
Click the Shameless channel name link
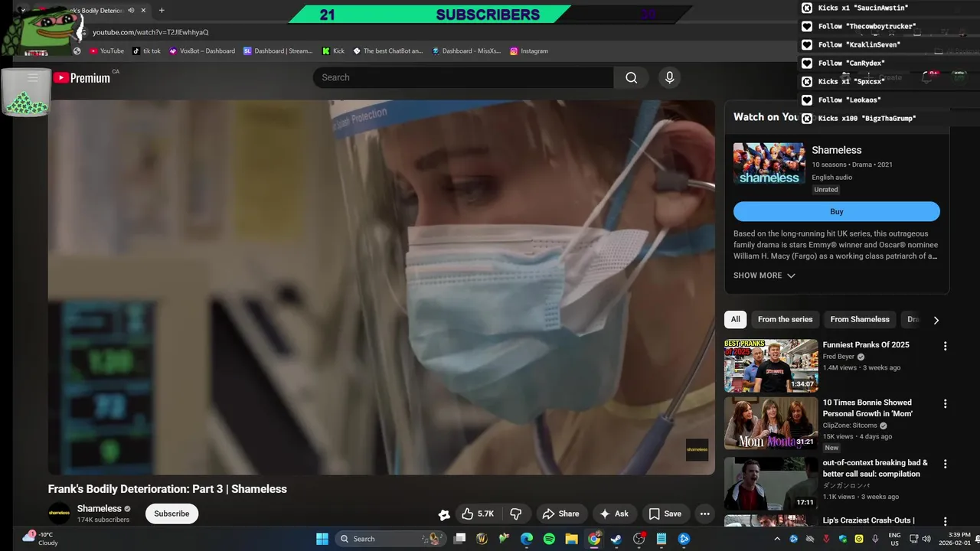[99, 508]
